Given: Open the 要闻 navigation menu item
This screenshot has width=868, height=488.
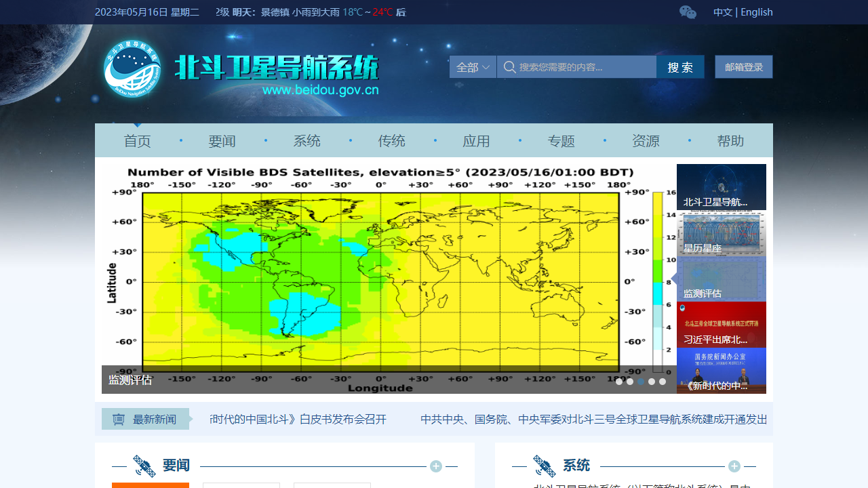Looking at the screenshot, I should (222, 141).
